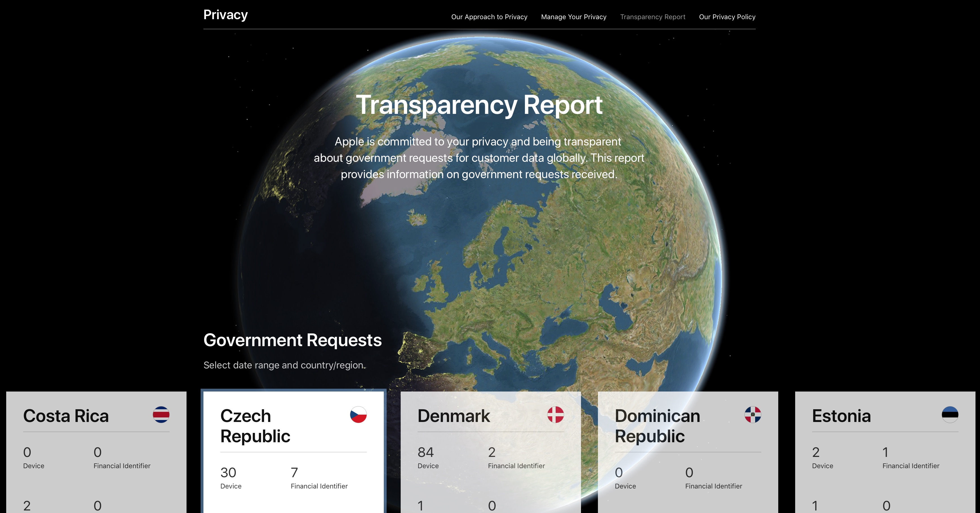Click the Dominican Republic flag icon
Viewport: 980px width, 513px height.
click(753, 414)
